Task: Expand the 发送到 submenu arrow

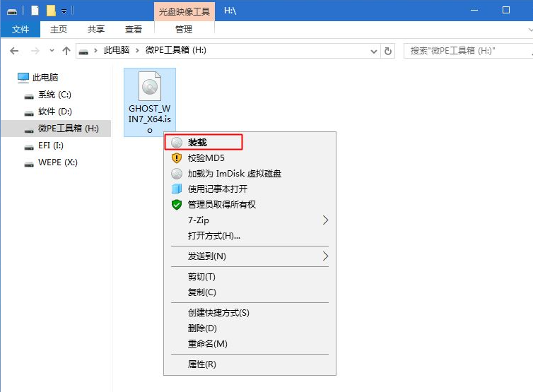Action: (325, 256)
